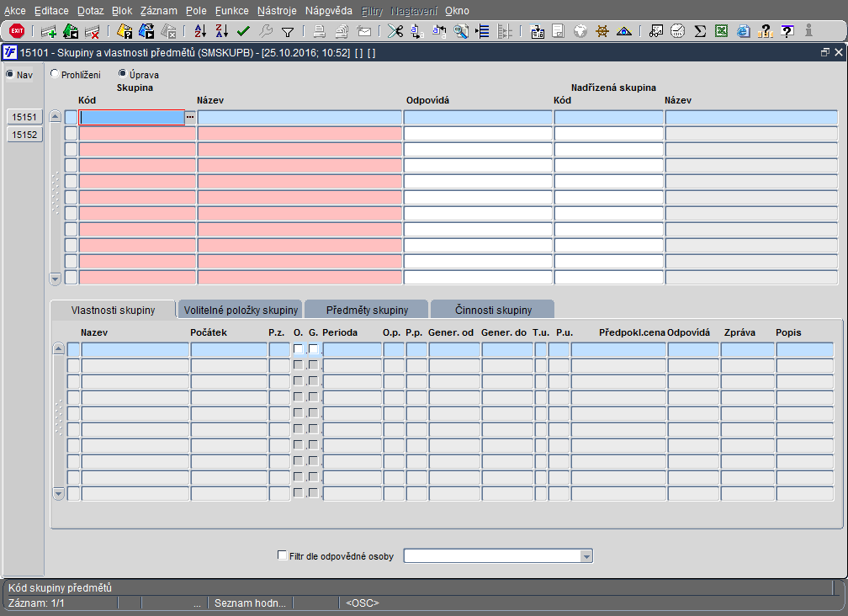
Task: Click the down arrow of the Skupina block scrollbar
Action: tap(56, 279)
